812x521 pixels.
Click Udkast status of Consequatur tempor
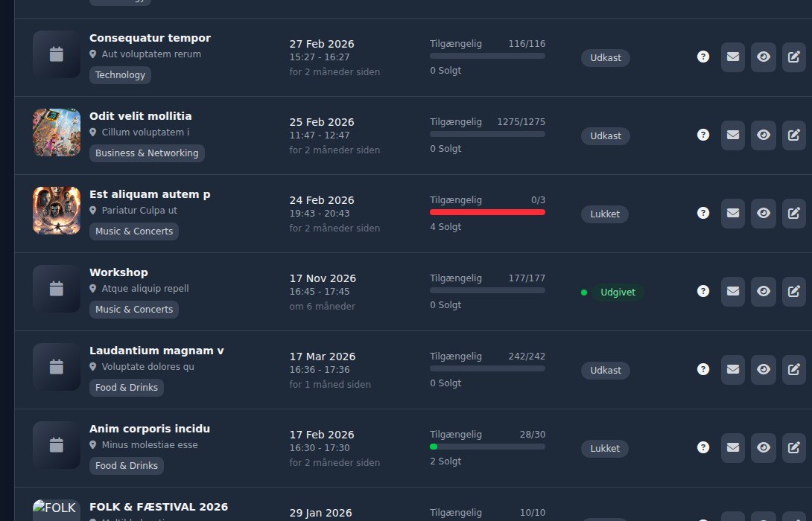(606, 58)
